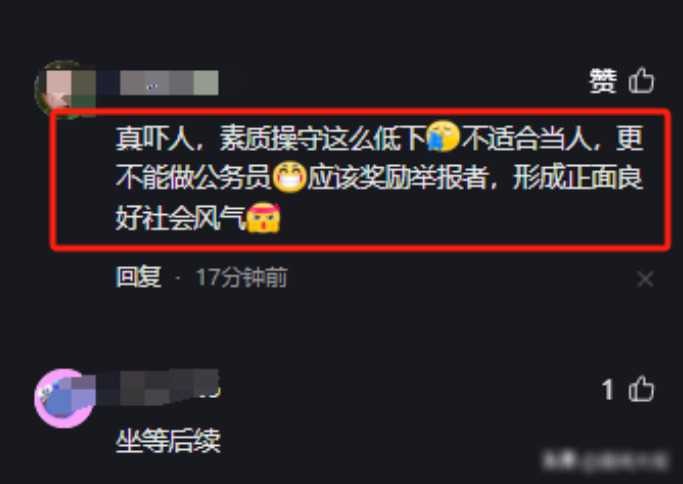683x484 pixels.
Task: Like the 坐等后续 comment with thumbs-up
Action: (641, 388)
